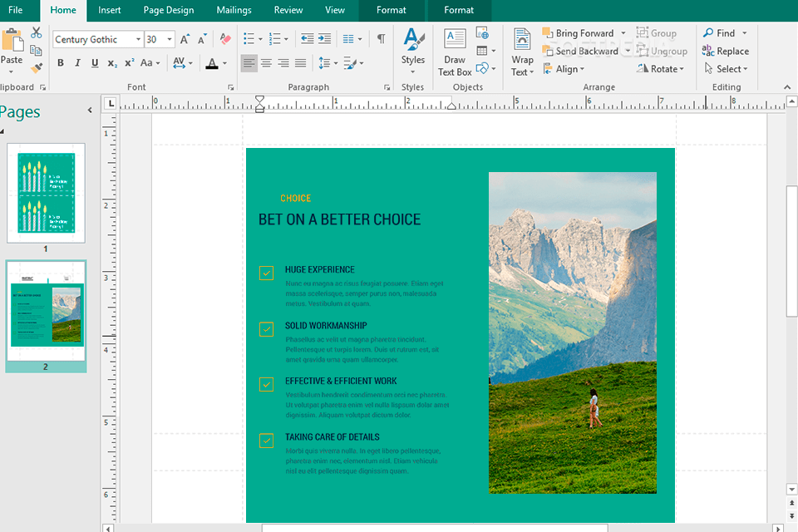Switch to the Page Design tab
Viewport: 798px width, 532px height.
click(169, 11)
